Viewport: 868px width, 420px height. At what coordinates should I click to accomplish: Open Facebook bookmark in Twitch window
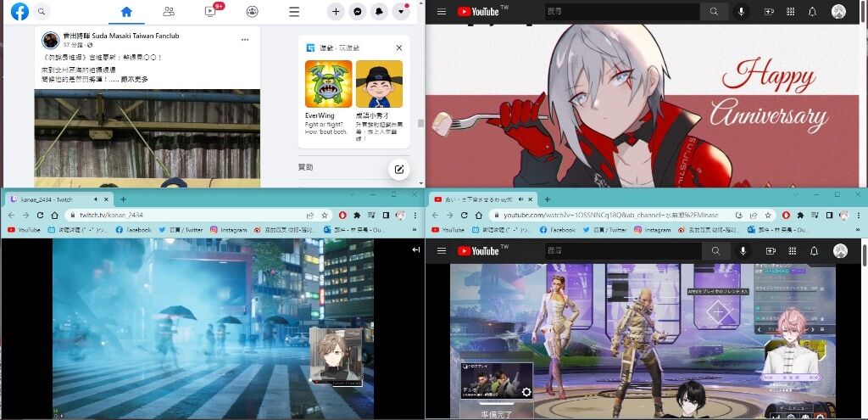click(x=133, y=229)
